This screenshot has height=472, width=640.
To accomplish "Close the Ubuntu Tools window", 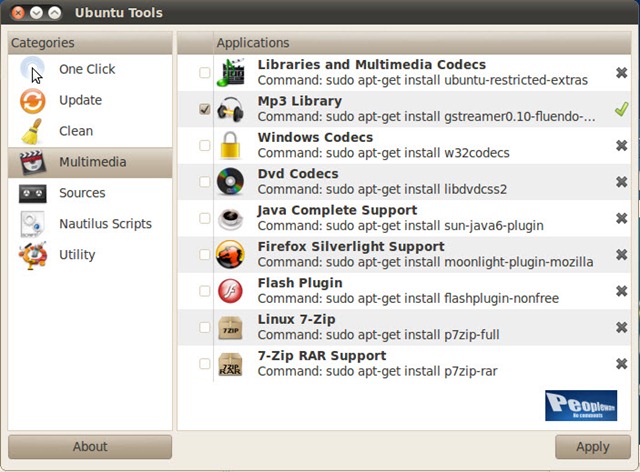I will tap(18, 13).
